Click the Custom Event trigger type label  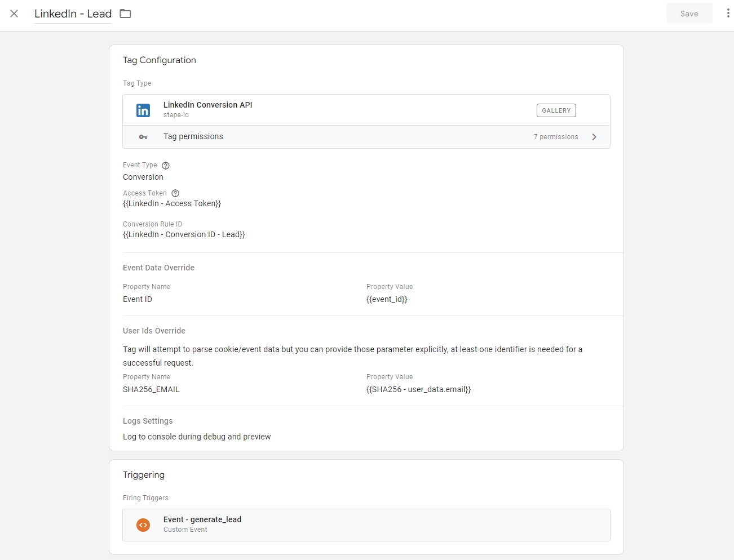point(185,530)
